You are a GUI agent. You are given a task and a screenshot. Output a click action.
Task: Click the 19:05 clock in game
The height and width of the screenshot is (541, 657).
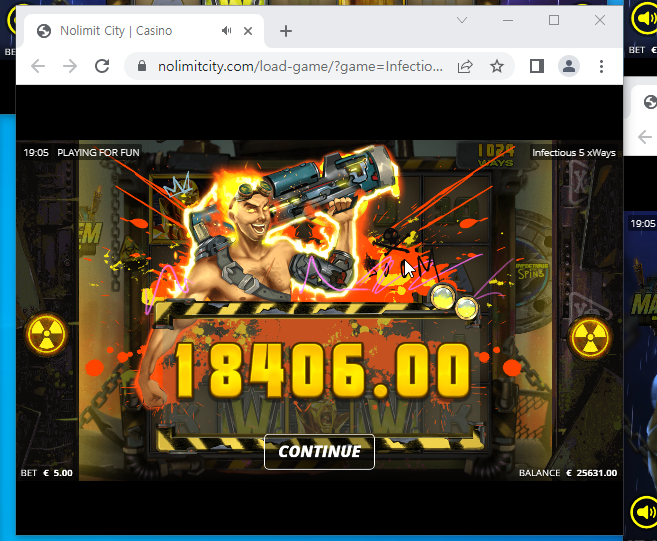[x=36, y=153]
